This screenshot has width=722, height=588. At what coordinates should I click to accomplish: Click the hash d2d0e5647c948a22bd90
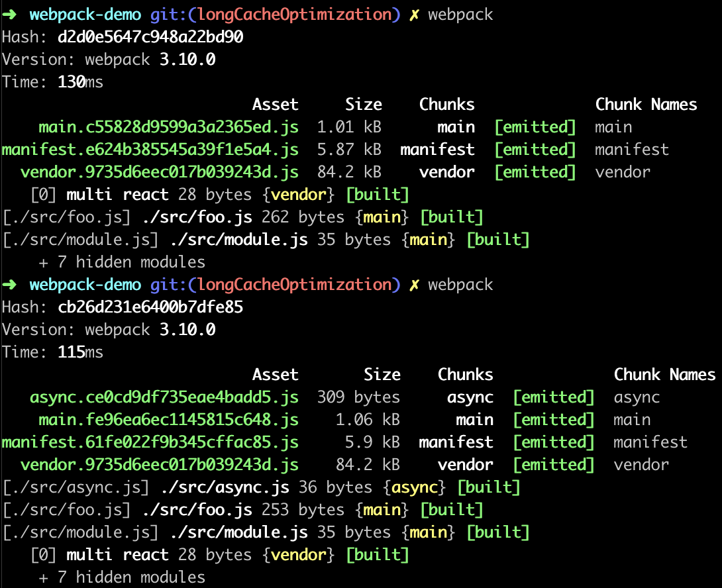[150, 37]
